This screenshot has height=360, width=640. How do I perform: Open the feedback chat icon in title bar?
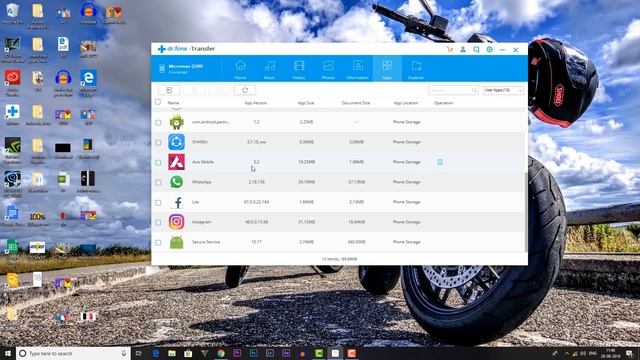point(476,49)
